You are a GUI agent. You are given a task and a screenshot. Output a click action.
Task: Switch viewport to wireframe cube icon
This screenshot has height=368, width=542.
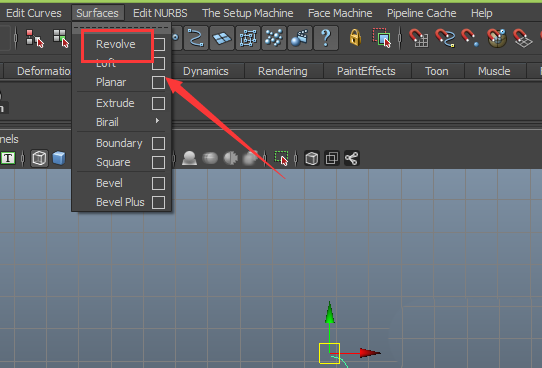[39, 159]
